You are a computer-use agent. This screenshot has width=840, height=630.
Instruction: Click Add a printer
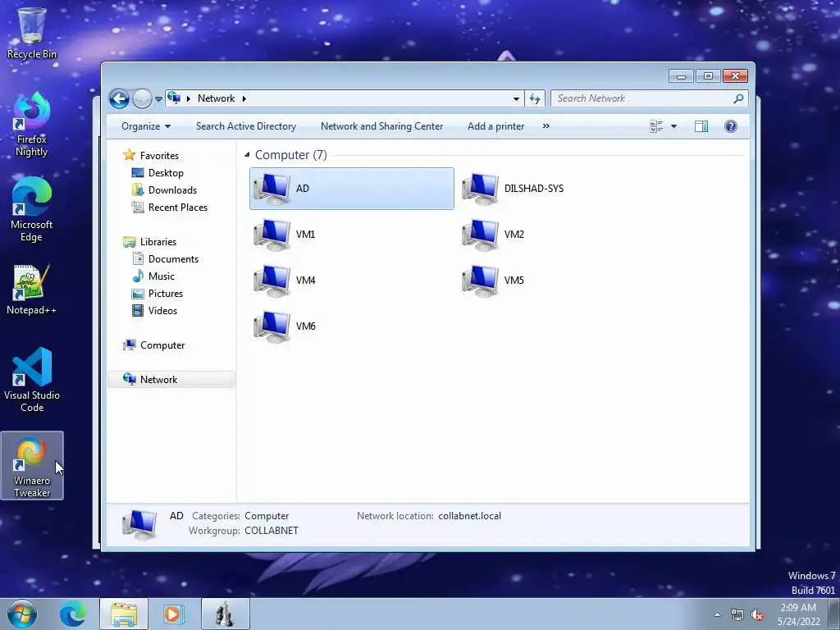[495, 126]
